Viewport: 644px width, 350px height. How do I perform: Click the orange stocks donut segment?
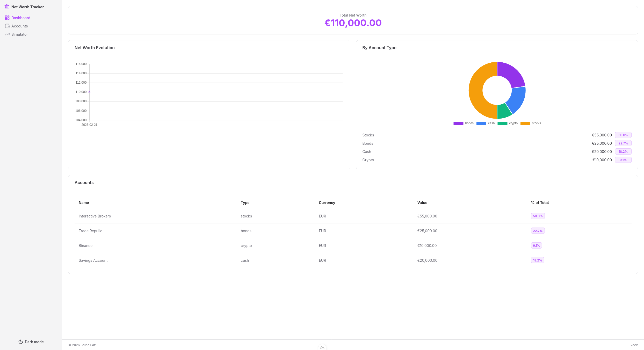coord(476,91)
